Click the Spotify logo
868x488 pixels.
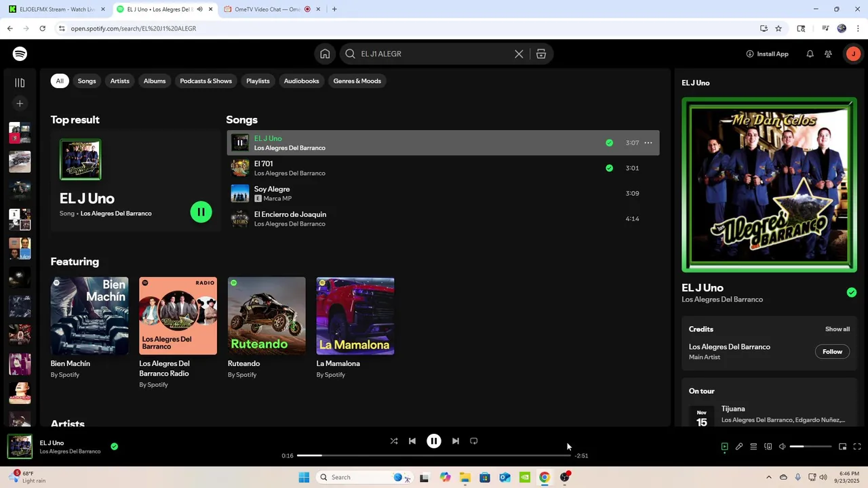click(20, 54)
